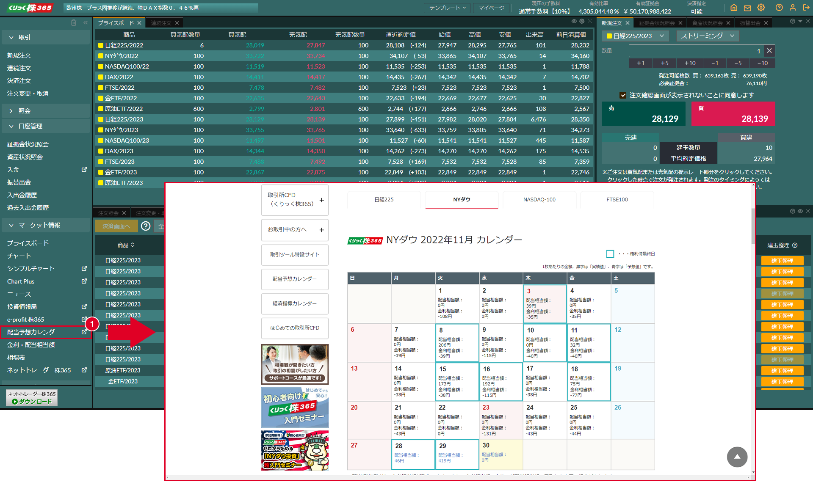
Task: Click help icon in new order panel
Action: click(793, 21)
